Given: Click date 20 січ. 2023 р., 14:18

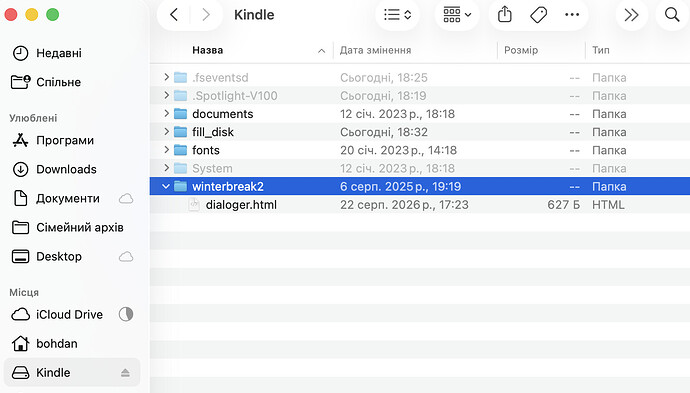Looking at the screenshot, I should [x=398, y=151].
